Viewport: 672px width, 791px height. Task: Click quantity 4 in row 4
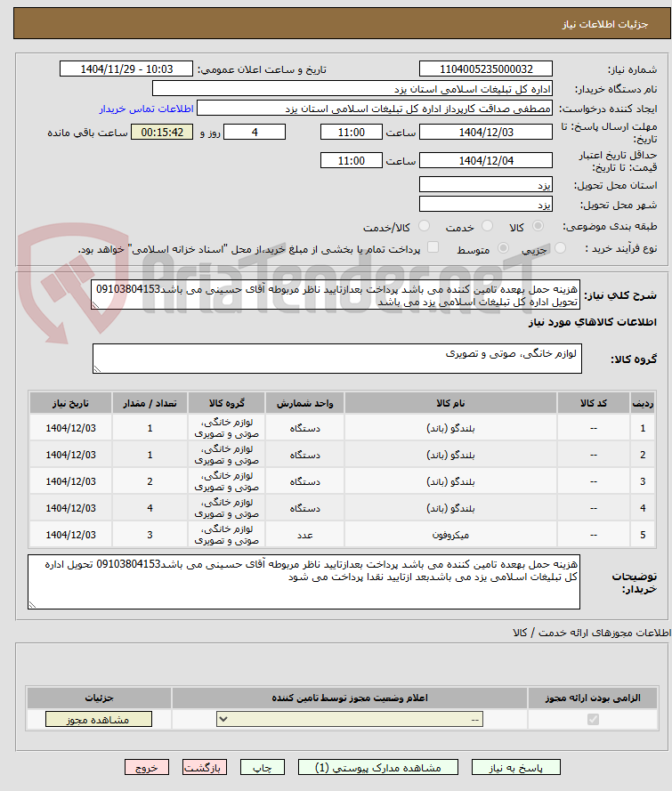tap(150, 509)
